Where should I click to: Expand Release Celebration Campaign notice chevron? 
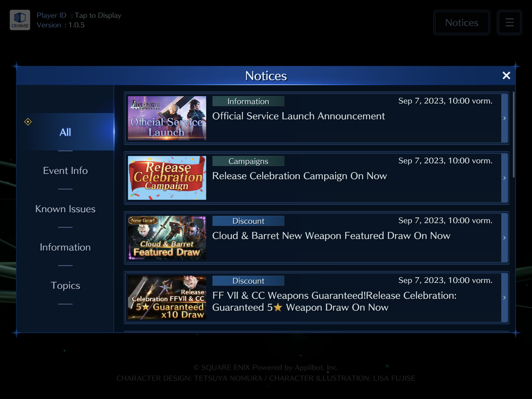[505, 178]
